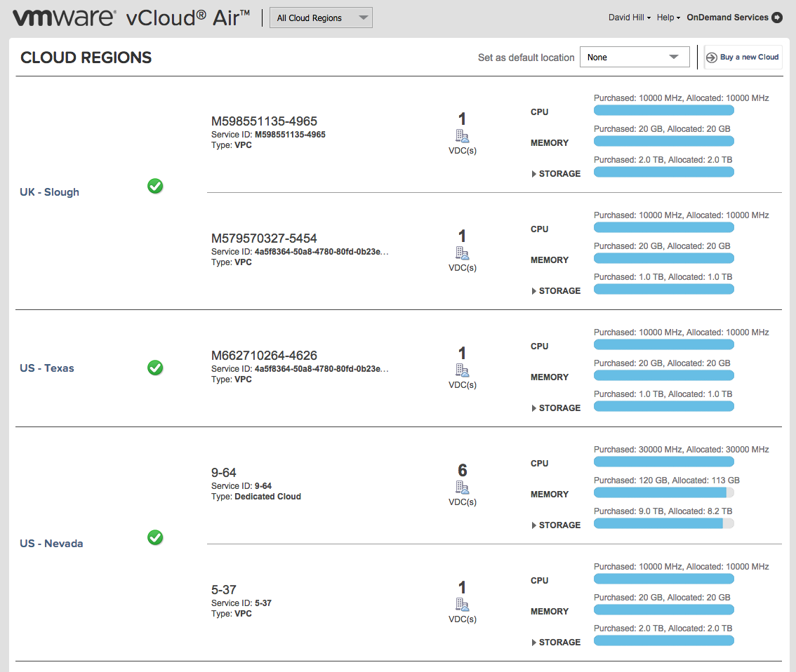The width and height of the screenshot is (796, 672).
Task: Click the green status check for UK - Slough
Action: click(155, 186)
